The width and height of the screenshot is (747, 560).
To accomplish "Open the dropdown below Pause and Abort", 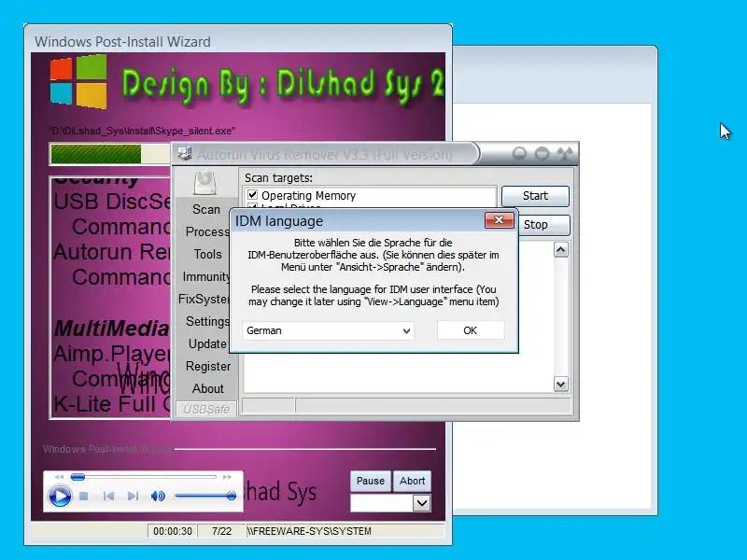I will point(422,503).
